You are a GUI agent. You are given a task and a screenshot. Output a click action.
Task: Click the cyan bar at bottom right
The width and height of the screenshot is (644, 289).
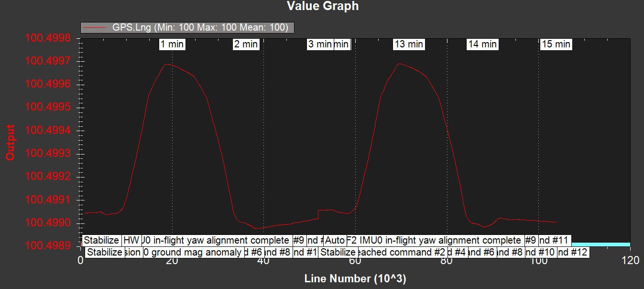tap(600, 244)
